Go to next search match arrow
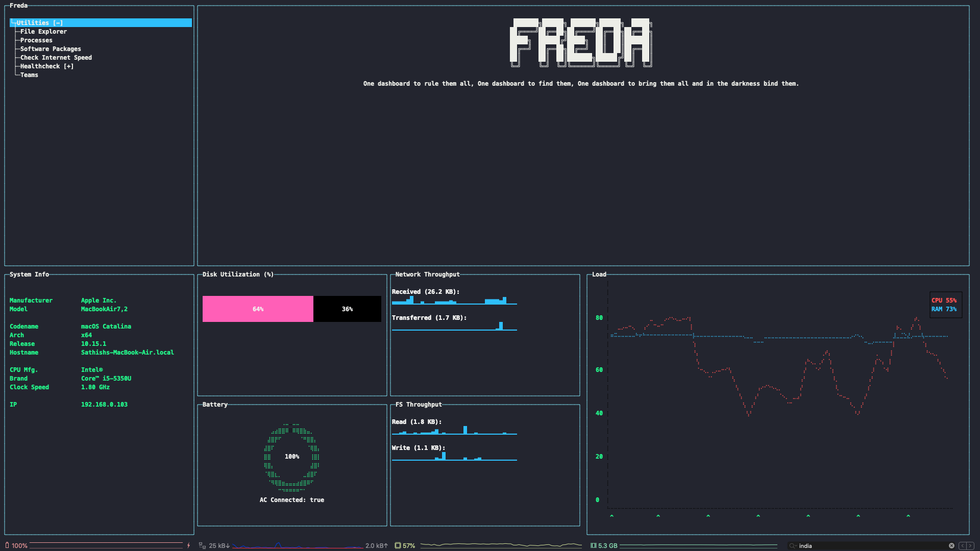This screenshot has width=980, height=551. (x=970, y=545)
